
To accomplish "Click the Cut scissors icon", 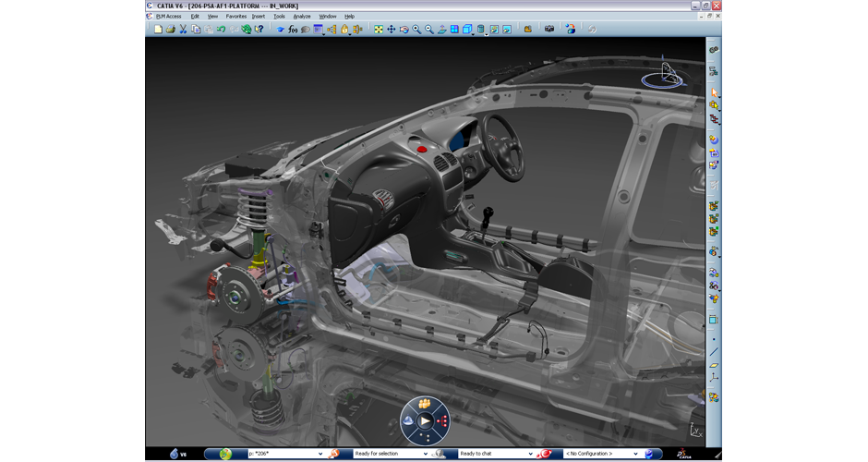I will click(x=183, y=30).
